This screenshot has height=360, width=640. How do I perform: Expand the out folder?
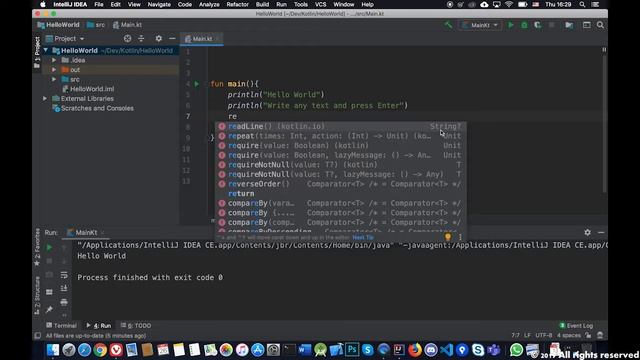54,70
